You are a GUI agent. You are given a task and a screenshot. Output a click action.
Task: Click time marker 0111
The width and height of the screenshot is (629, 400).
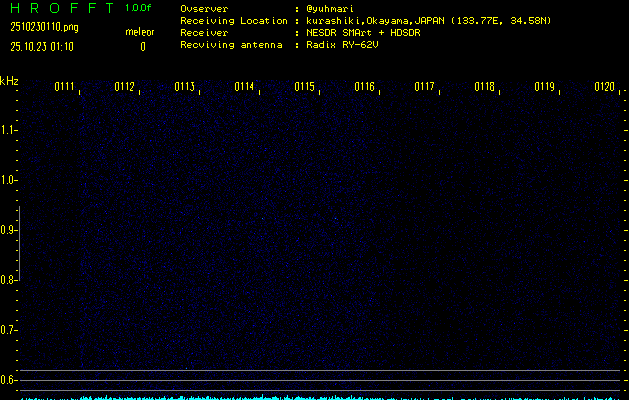64,87
